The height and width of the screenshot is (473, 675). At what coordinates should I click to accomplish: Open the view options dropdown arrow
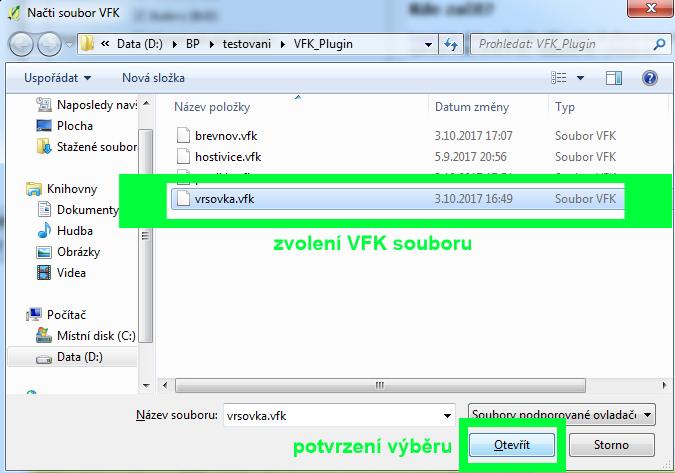[x=580, y=78]
